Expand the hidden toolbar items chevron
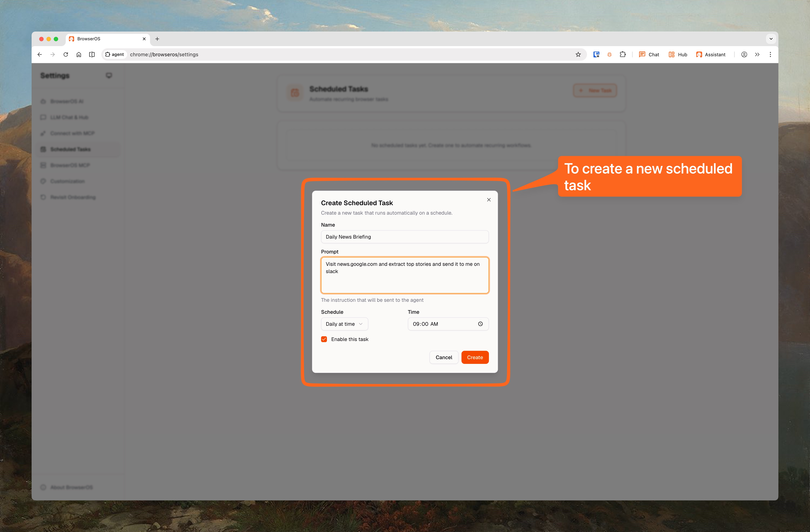This screenshot has height=532, width=810. point(757,54)
